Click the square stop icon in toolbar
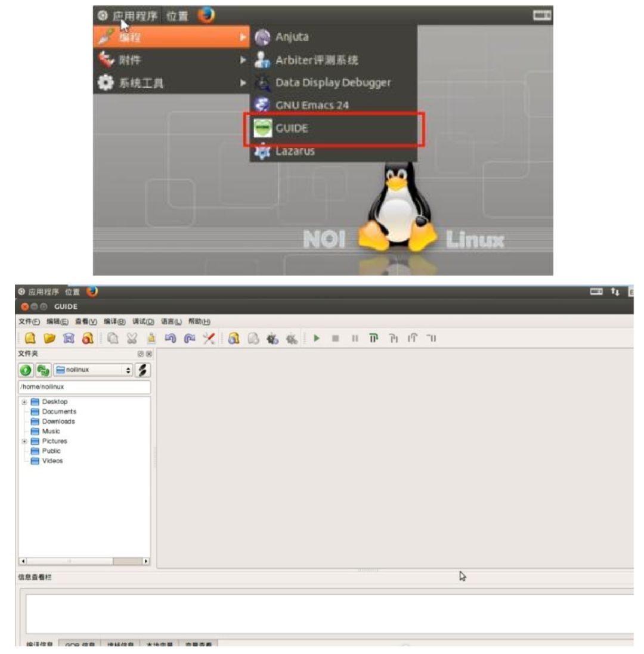Image resolution: width=644 pixels, height=654 pixels. click(335, 338)
